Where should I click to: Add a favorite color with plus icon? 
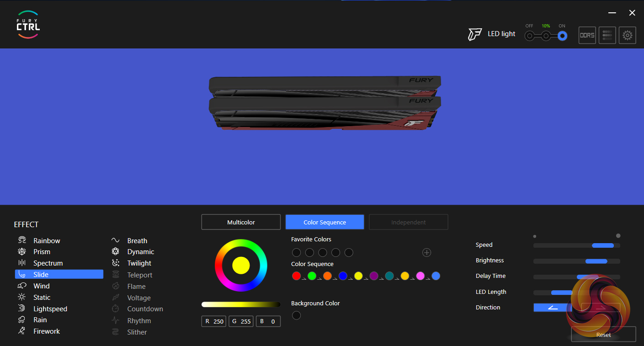(x=426, y=253)
